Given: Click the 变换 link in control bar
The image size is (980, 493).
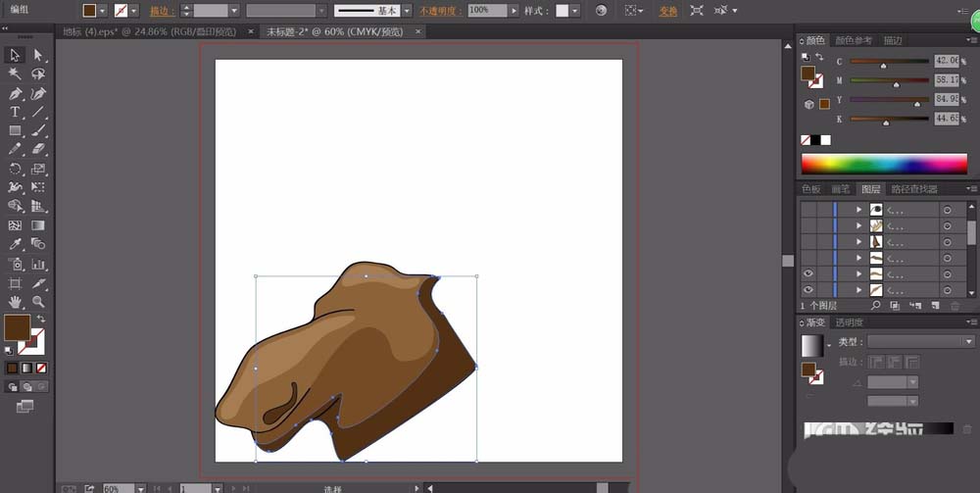Looking at the screenshot, I should (667, 11).
